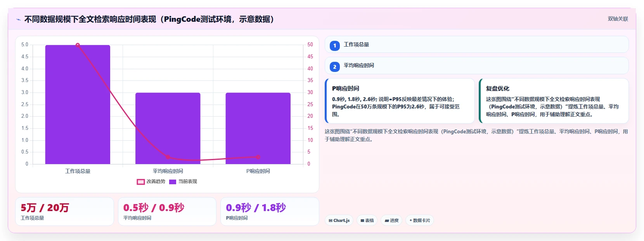This screenshot has height=241, width=644.
Task: Click the trend line point on P响应时间
Action: [258, 157]
